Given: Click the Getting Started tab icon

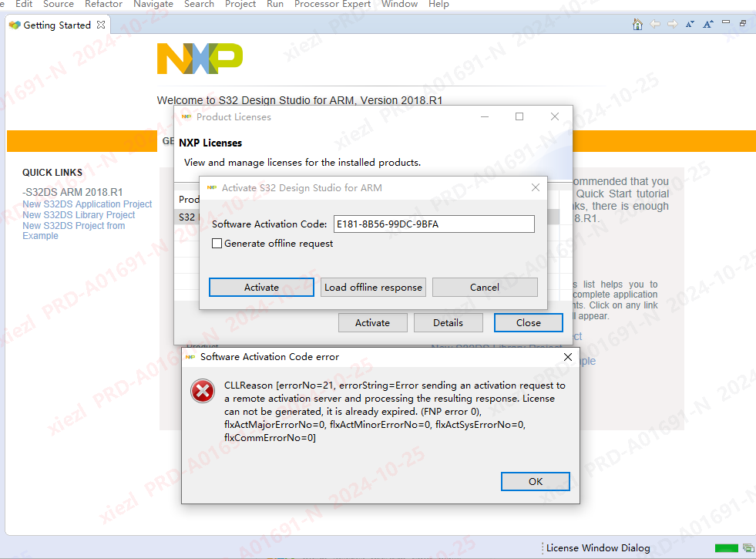Looking at the screenshot, I should click(15, 25).
